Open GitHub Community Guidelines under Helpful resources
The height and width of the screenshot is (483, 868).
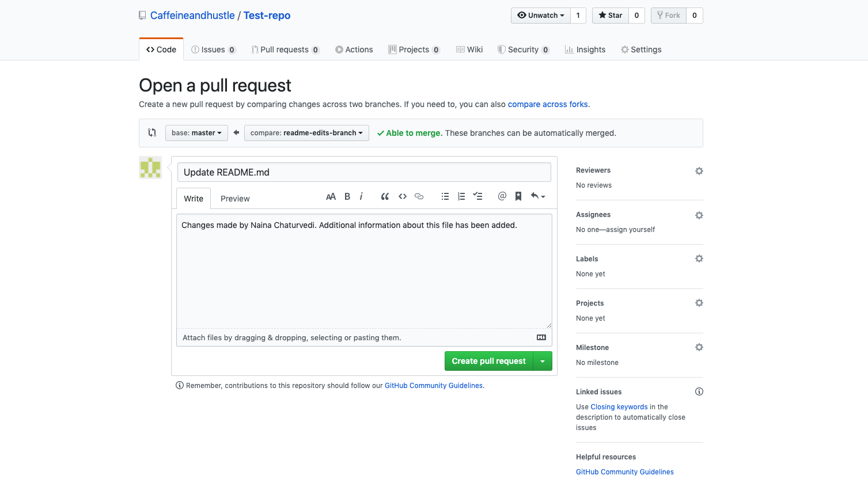click(625, 472)
